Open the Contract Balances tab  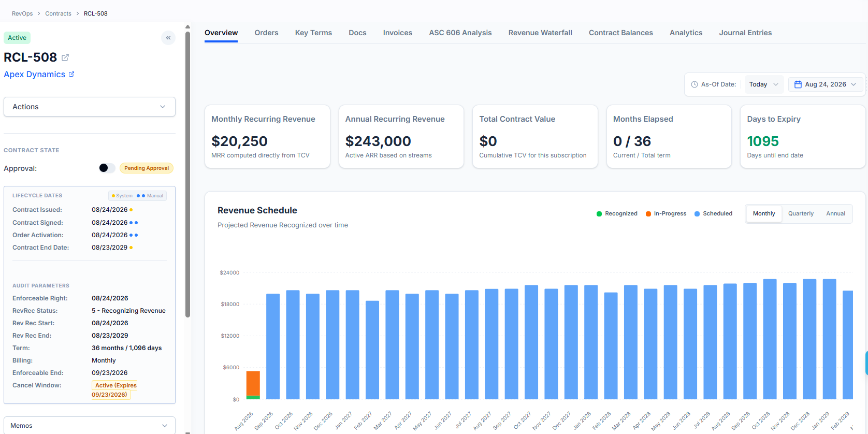(x=621, y=33)
